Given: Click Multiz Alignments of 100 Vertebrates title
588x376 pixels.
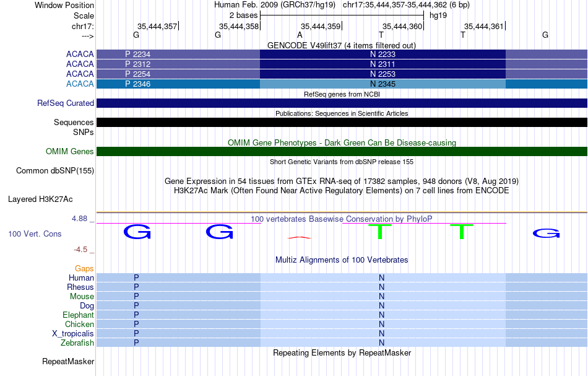Looking at the screenshot, I should pyautogui.click(x=342, y=260).
